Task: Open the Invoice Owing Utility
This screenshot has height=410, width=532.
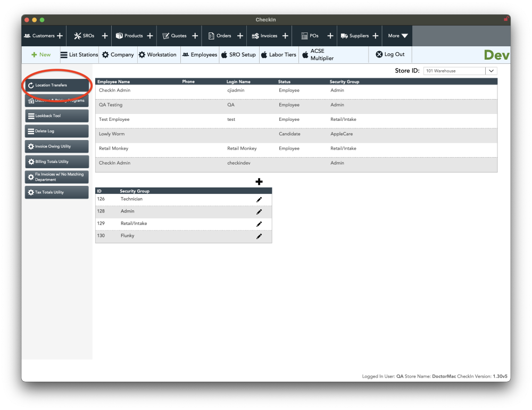Action: click(56, 146)
